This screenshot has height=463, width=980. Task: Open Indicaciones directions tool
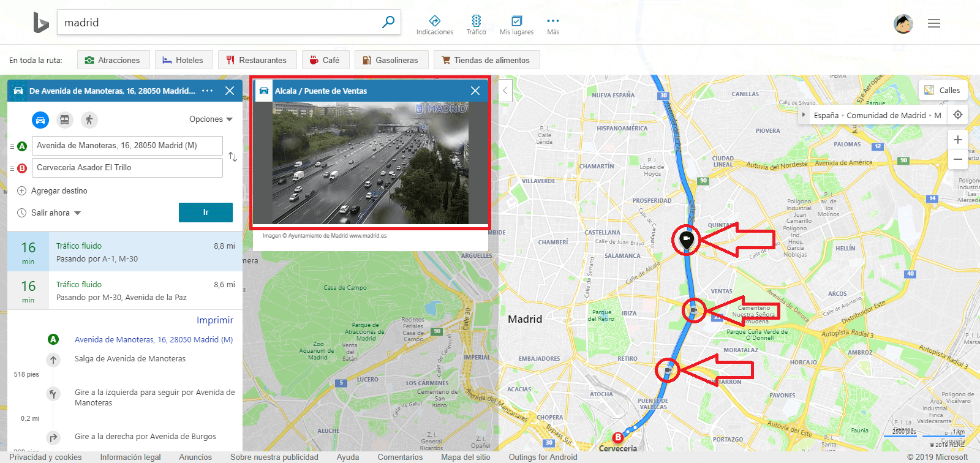[435, 25]
